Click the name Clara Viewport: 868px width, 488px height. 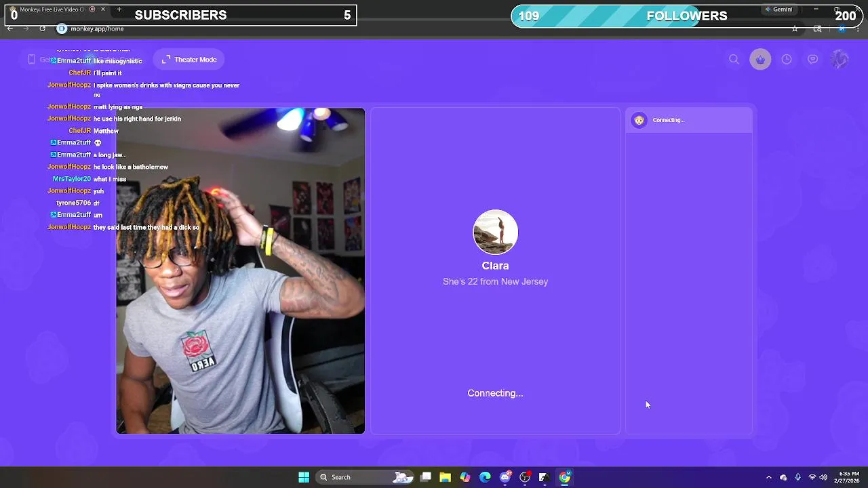495,266
